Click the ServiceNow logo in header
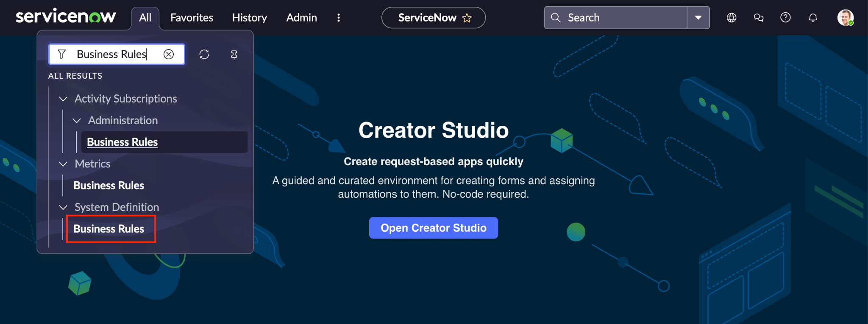The width and height of the screenshot is (868, 324). [66, 17]
